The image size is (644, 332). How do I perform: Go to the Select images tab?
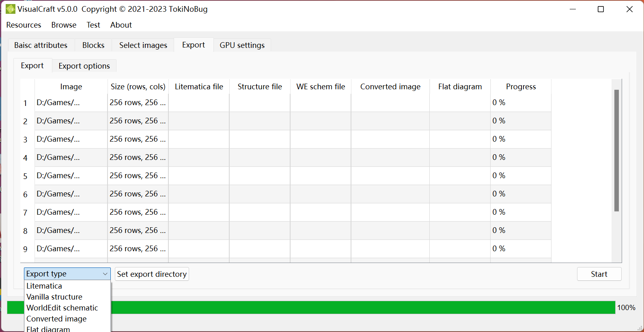pos(143,45)
